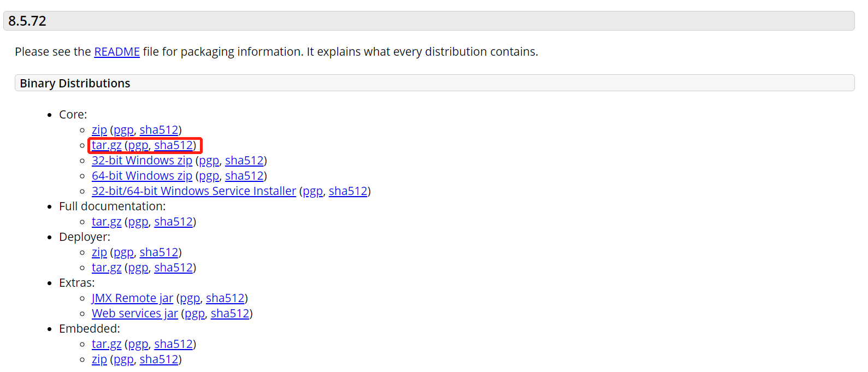Download the JMX Remote jar
The height and width of the screenshot is (372, 868).
click(132, 298)
